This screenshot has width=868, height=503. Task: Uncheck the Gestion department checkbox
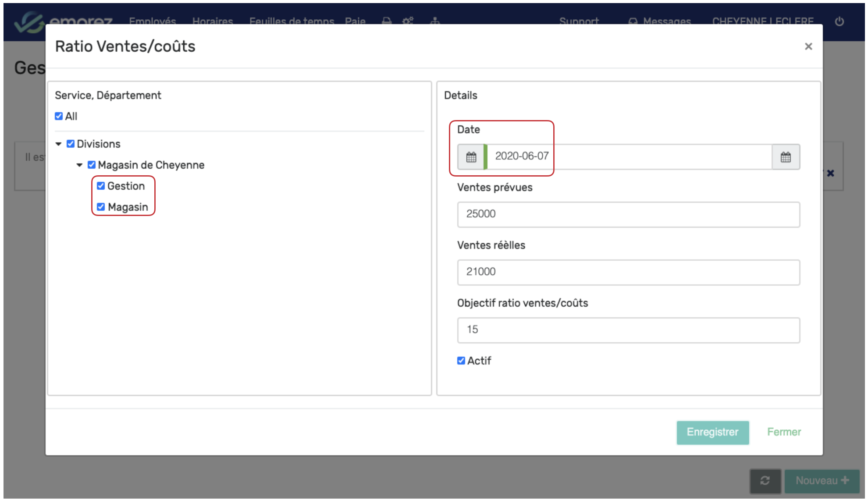[x=101, y=186]
